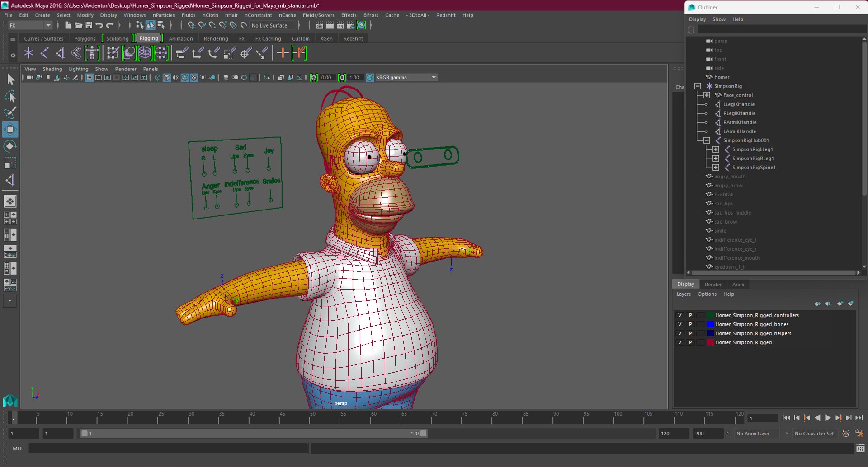
Task: Toggle visibility V of Homer_Simpson_Rigged_controllers layer
Action: pyautogui.click(x=679, y=315)
